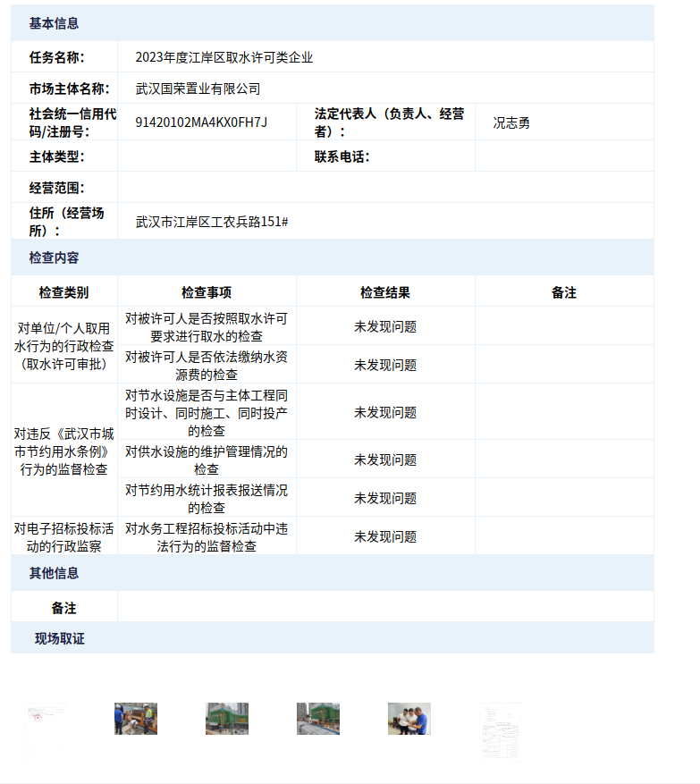700x784 pixels.
Task: Click legal representative name 况志勇
Action: click(511, 122)
